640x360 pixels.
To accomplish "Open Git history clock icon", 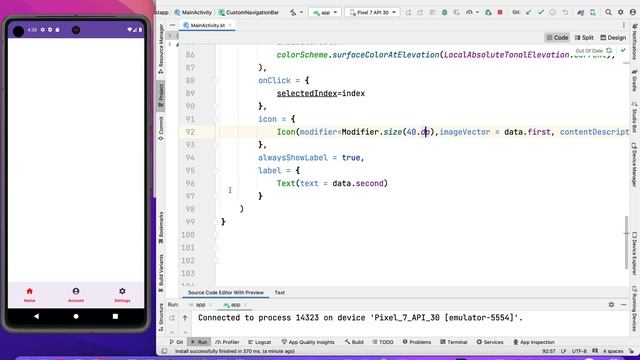I will pyautogui.click(x=553, y=13).
